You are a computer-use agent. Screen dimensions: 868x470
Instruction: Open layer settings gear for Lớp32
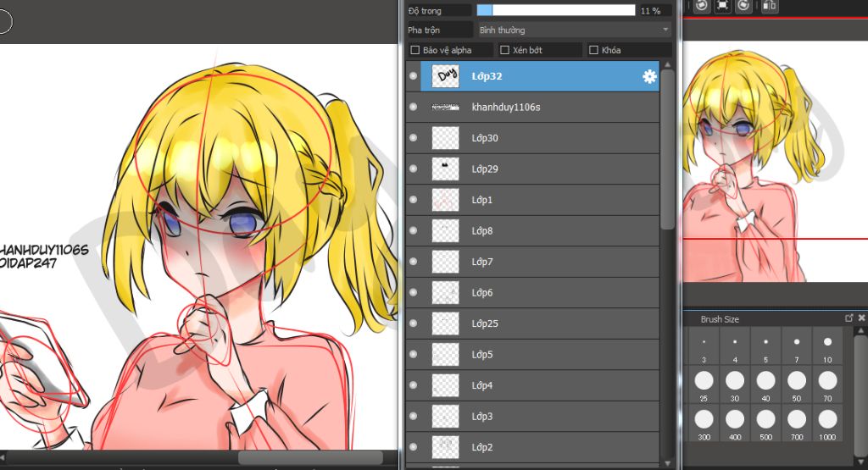649,76
